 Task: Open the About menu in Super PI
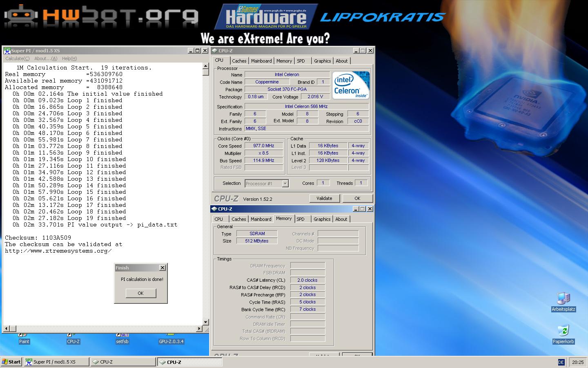46,58
